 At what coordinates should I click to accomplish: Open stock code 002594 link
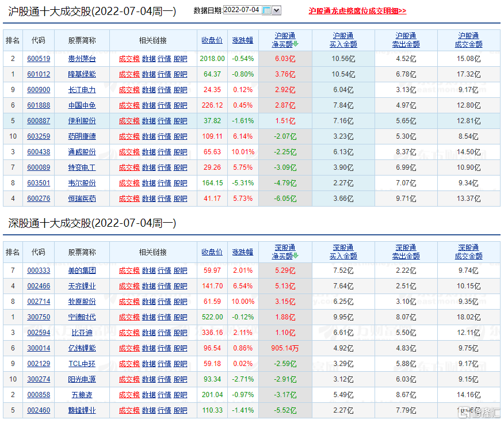pyautogui.click(x=39, y=333)
